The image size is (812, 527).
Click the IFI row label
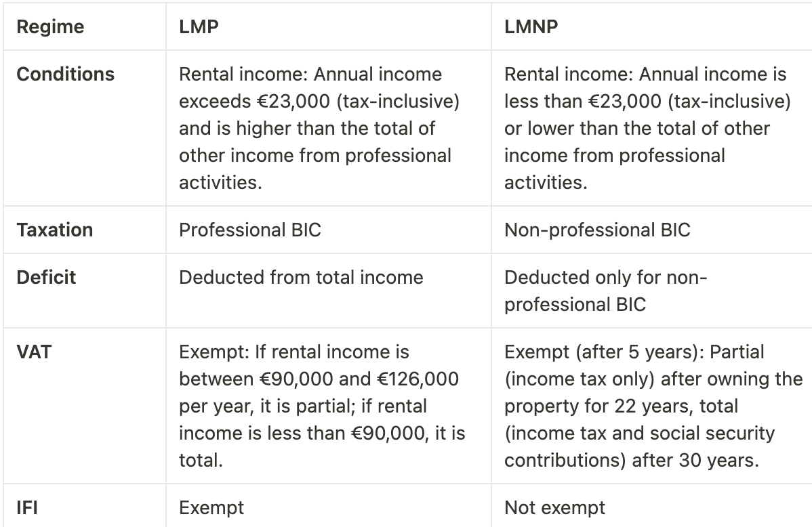[x=85, y=506]
